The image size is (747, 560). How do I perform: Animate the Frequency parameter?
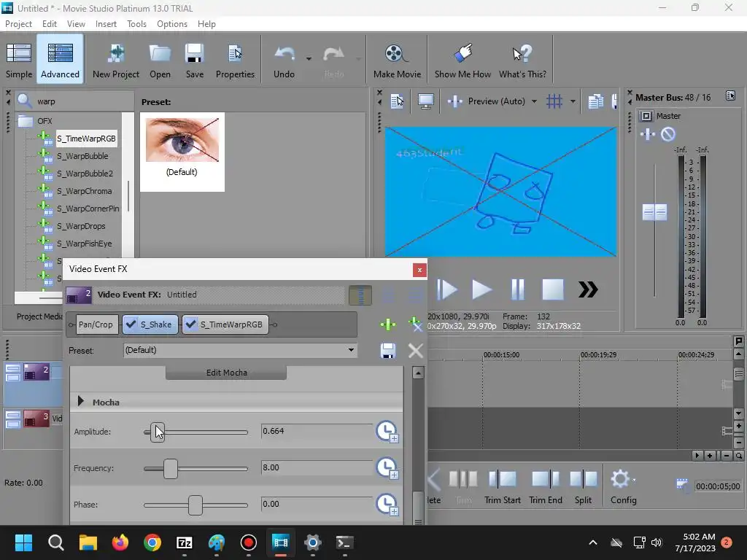[x=387, y=468]
